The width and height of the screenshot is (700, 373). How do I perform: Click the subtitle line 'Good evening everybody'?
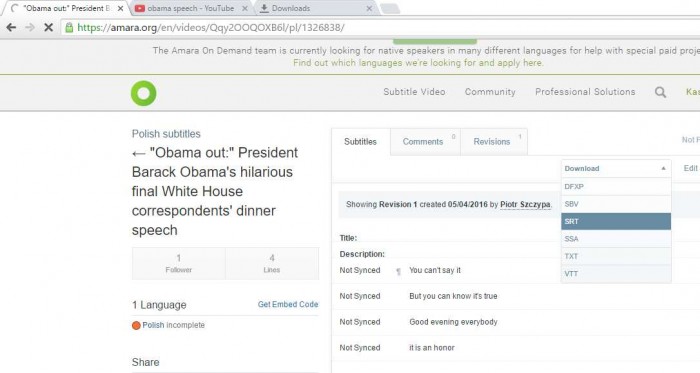[453, 322]
